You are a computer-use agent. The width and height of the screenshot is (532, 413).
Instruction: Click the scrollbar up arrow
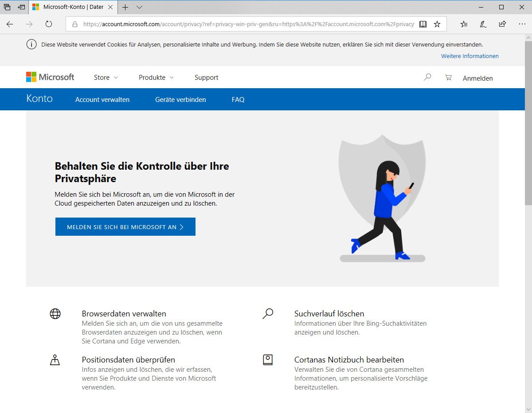[528, 38]
